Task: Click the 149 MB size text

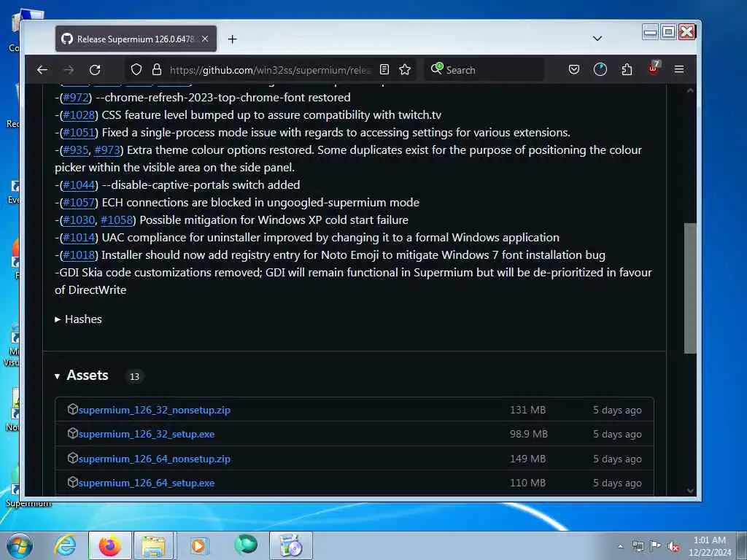Action: (x=528, y=459)
